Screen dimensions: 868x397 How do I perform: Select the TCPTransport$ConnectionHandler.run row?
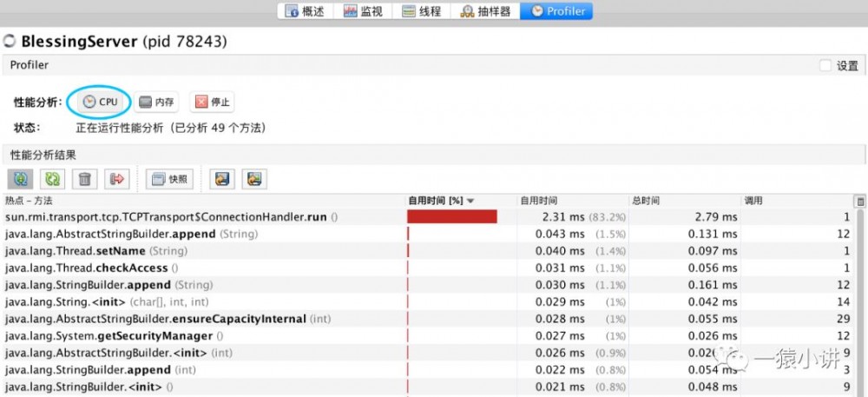click(428, 217)
